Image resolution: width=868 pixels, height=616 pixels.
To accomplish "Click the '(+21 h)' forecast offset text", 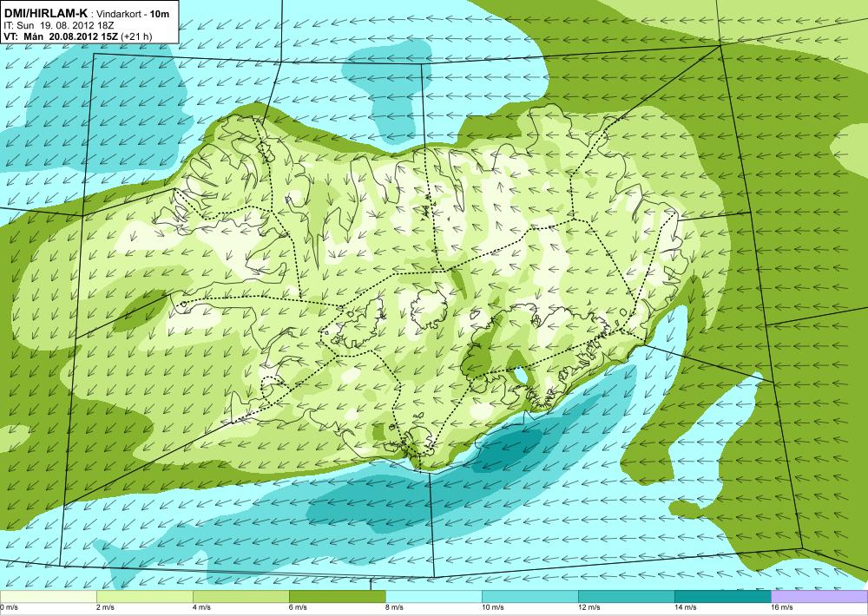I will coord(136,37).
